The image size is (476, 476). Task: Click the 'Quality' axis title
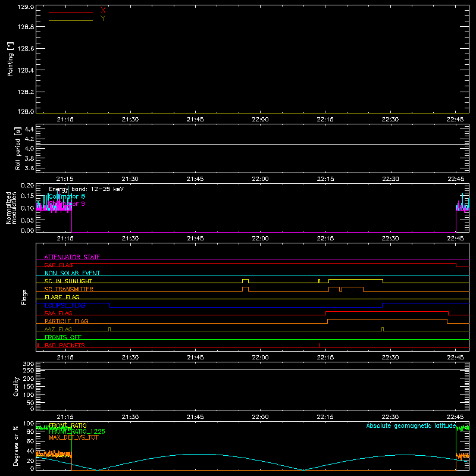[16, 386]
